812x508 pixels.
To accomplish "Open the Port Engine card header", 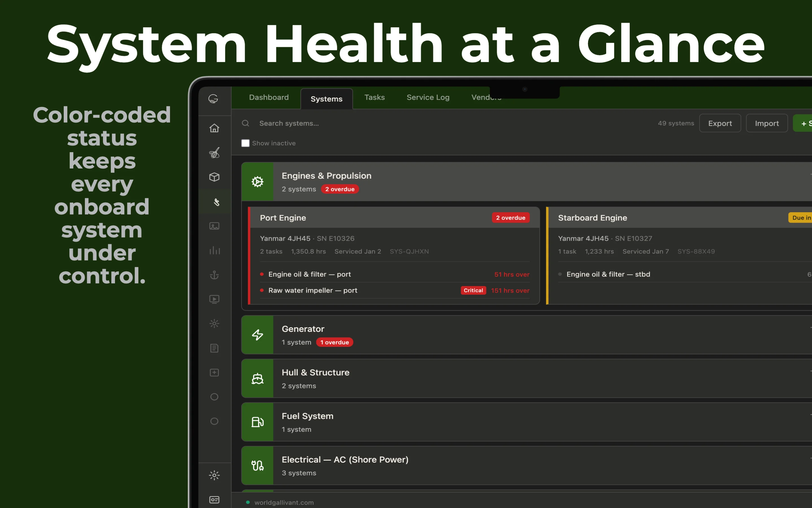I will tap(395, 218).
